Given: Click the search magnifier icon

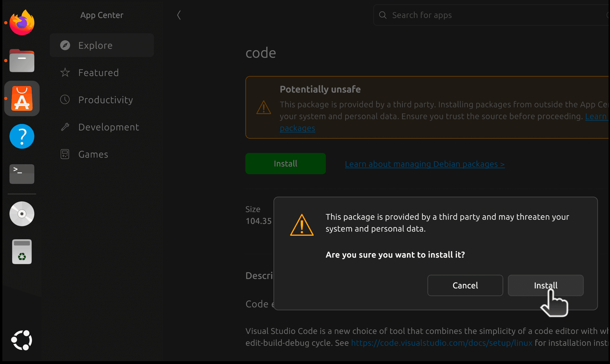Looking at the screenshot, I should tap(383, 15).
